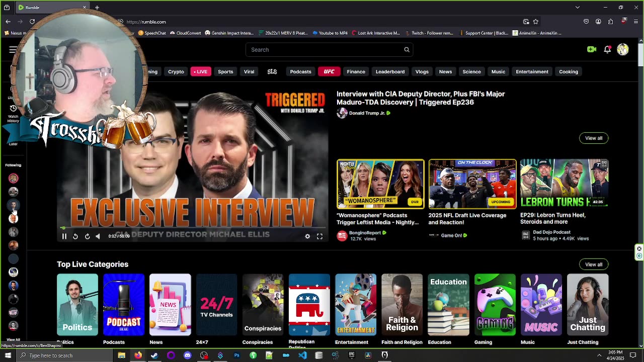Select the Crypto category chip
This screenshot has height=362, width=644.
176,71
